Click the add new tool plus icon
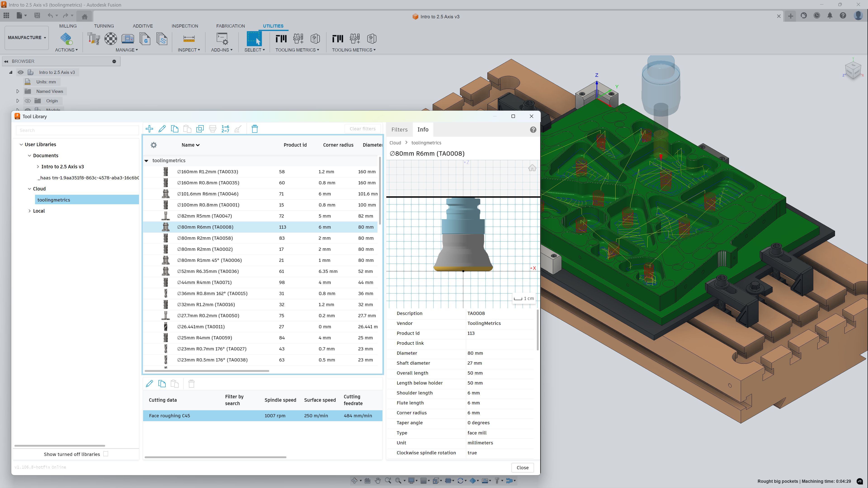 (149, 129)
